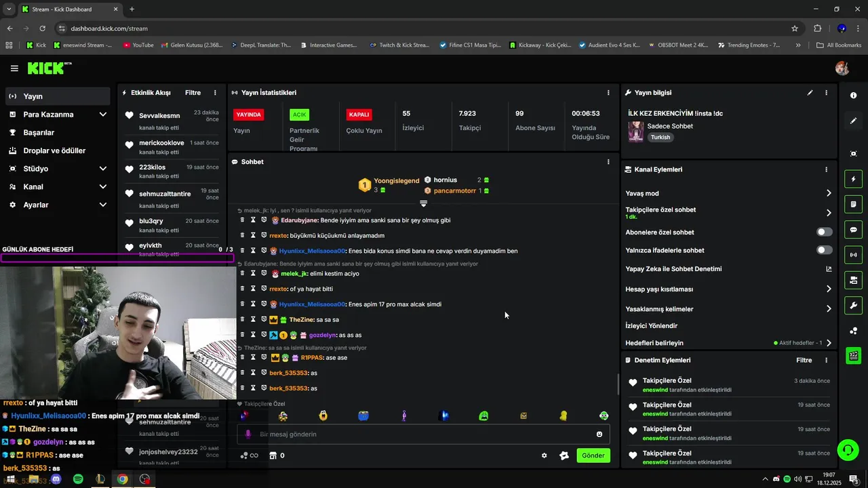Click Filtre in Denetim Eylemleri panel

pos(804,361)
